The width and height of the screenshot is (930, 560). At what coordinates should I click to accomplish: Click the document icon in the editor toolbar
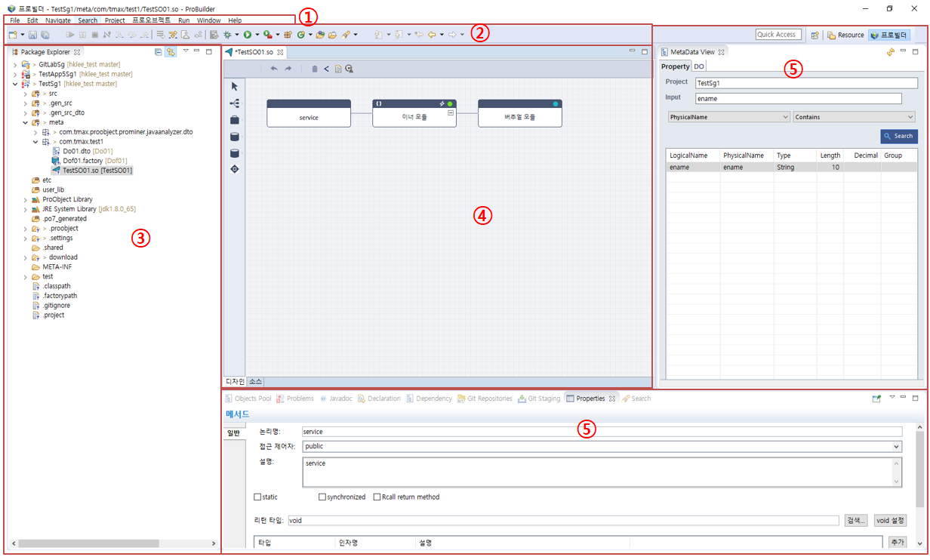(x=337, y=69)
